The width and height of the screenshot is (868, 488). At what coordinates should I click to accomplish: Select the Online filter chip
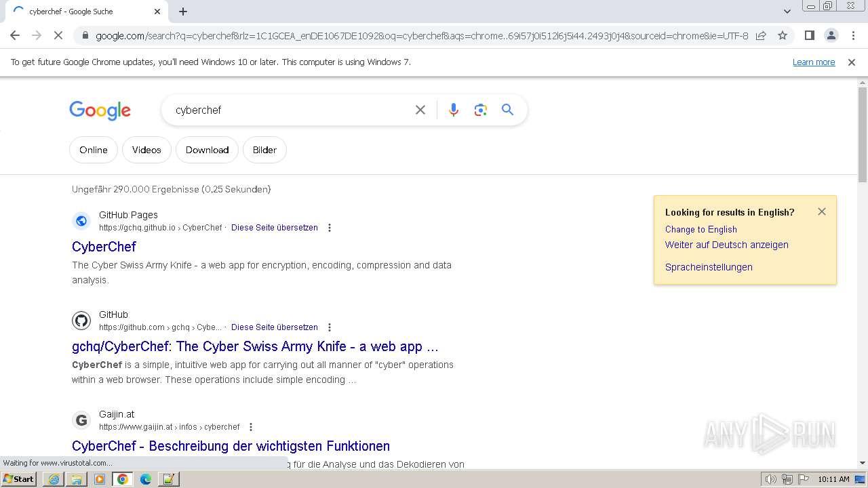94,150
